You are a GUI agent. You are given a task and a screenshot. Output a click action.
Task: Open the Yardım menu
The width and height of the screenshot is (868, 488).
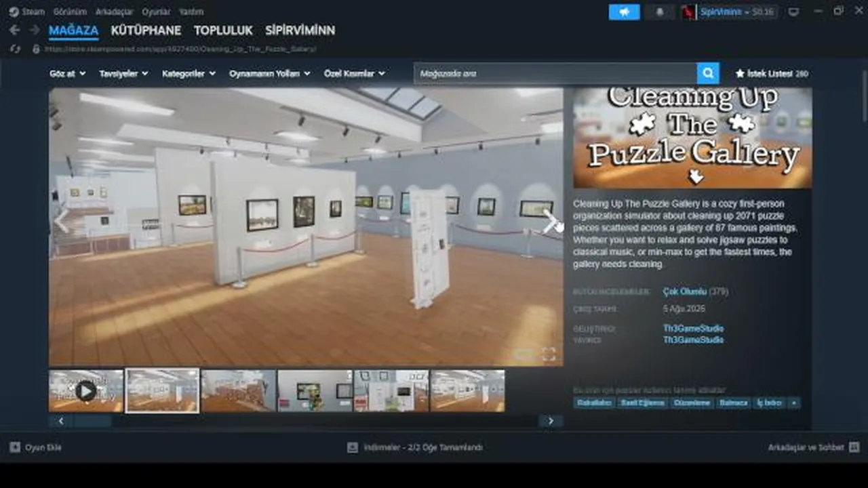191,12
